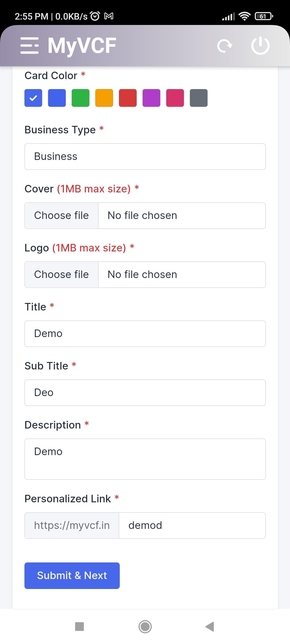Tap the Android recent apps square icon
This screenshot has height=644, width=290.
[x=79, y=627]
